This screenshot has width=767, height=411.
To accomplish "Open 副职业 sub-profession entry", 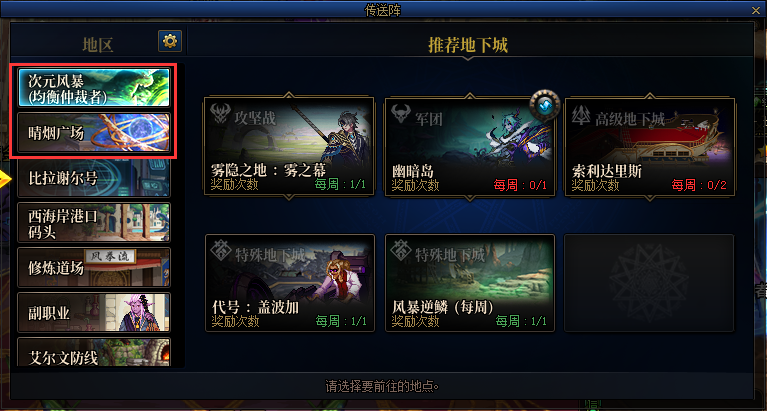I will 94,313.
